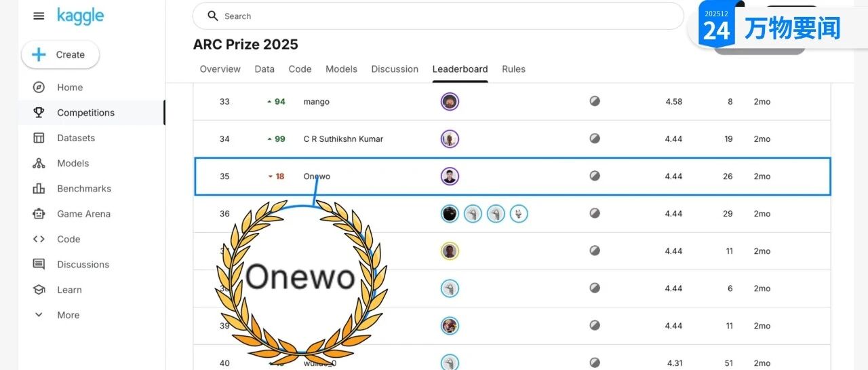Click C R Suthikshn Kumar's avatar
This screenshot has width=868, height=370.
pyautogui.click(x=450, y=139)
